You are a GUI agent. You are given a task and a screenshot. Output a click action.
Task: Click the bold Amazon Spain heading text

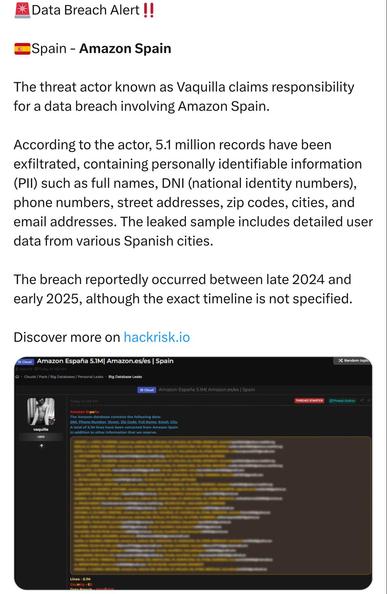coord(125,48)
